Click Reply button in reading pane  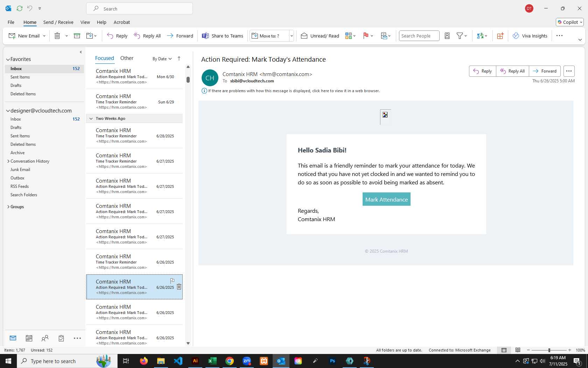482,71
